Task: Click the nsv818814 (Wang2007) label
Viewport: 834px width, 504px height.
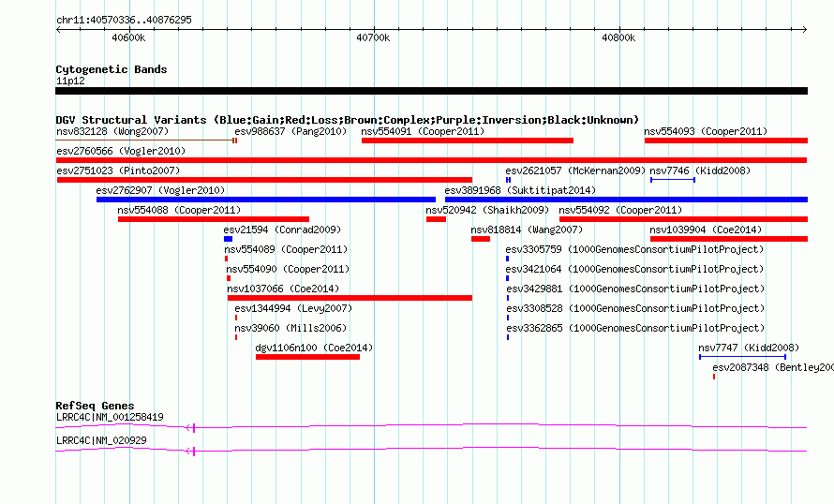Action: (527, 230)
